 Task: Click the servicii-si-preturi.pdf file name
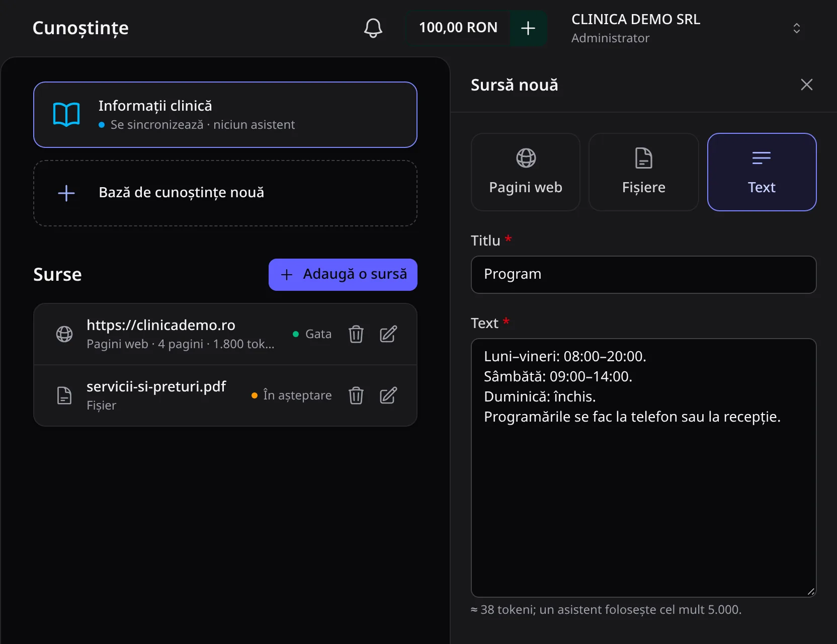click(156, 386)
